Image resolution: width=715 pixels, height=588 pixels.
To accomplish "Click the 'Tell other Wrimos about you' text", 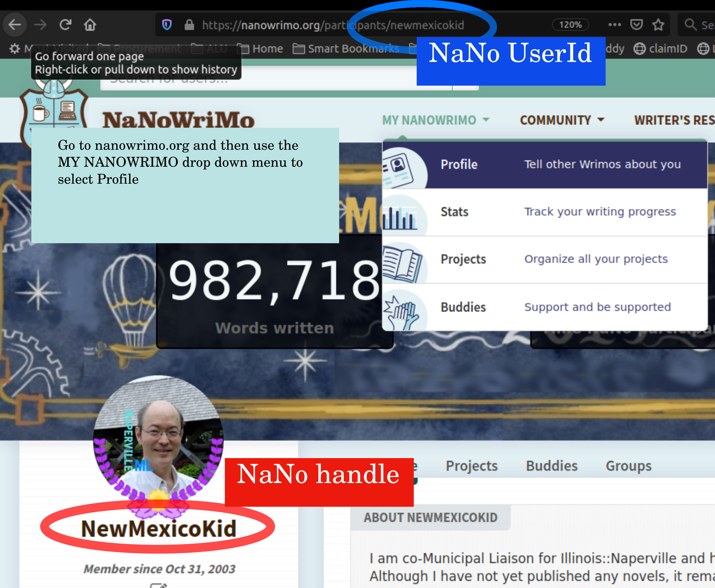I will (602, 164).
